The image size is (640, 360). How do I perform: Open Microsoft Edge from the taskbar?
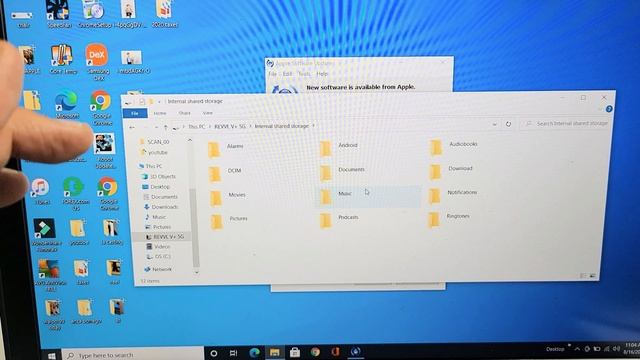254,352
